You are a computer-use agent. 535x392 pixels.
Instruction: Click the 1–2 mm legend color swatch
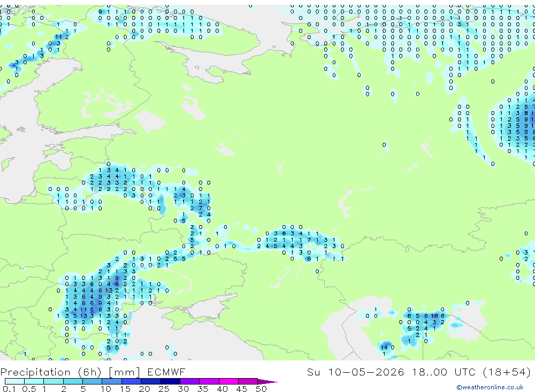coord(53,381)
